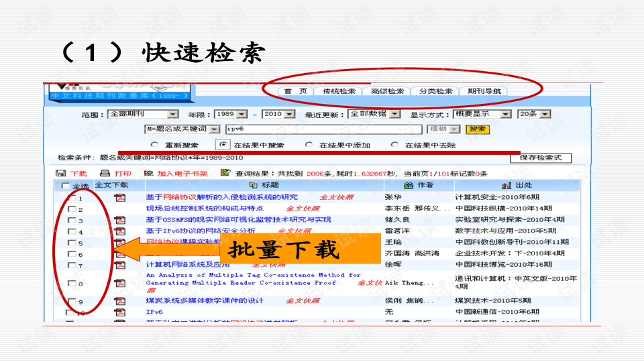Click the PDF download icon for result 3
This screenshot has height=362, width=644.
tap(120, 220)
